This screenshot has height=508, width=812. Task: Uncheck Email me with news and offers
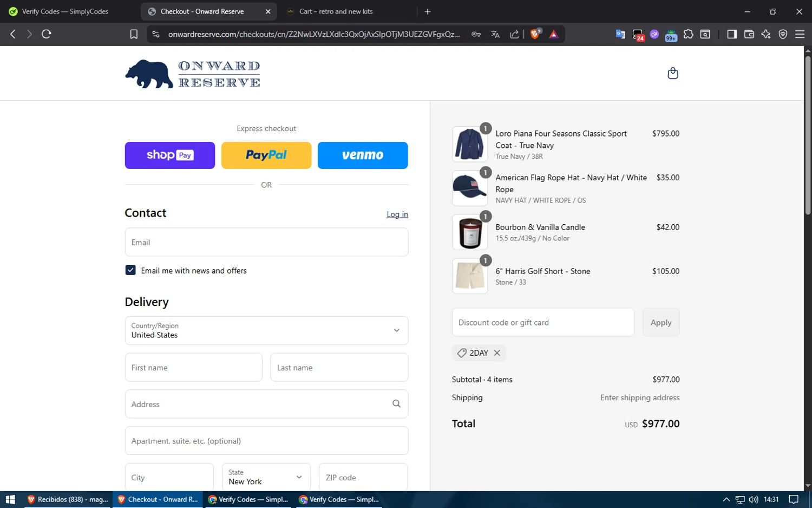tap(130, 270)
